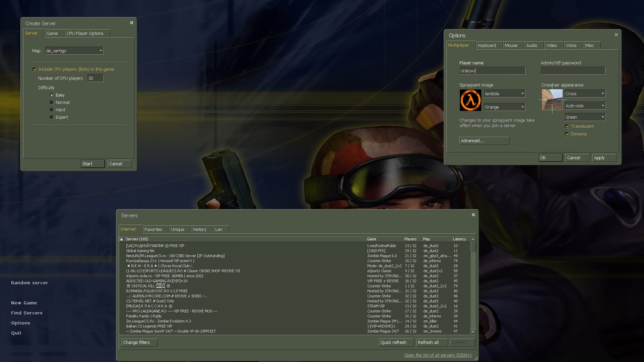Click Cancel in the Options window
The width and height of the screenshot is (644, 362).
(x=577, y=158)
